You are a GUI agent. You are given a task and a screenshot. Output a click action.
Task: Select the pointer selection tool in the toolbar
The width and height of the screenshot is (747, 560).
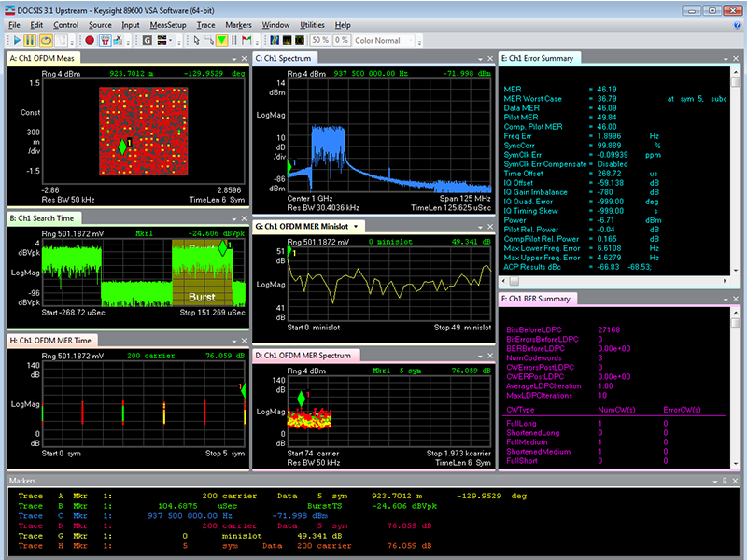click(x=196, y=41)
